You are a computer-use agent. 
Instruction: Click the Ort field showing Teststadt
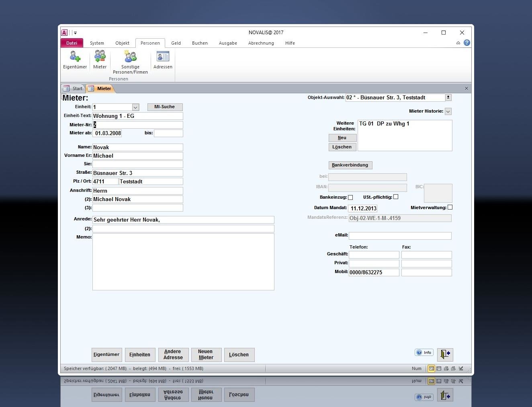(151, 182)
